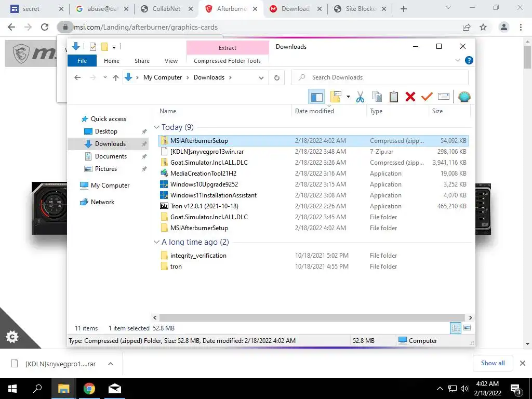
Task: Click Show all downloads button
Action: click(x=493, y=363)
